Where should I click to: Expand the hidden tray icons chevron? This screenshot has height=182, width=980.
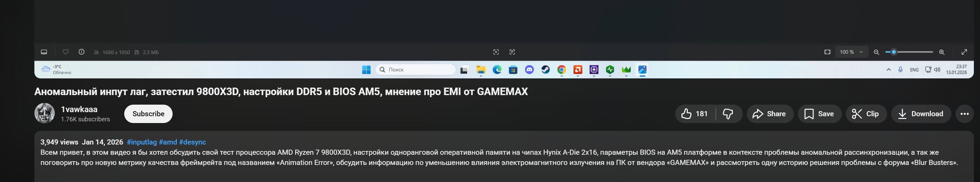point(889,70)
